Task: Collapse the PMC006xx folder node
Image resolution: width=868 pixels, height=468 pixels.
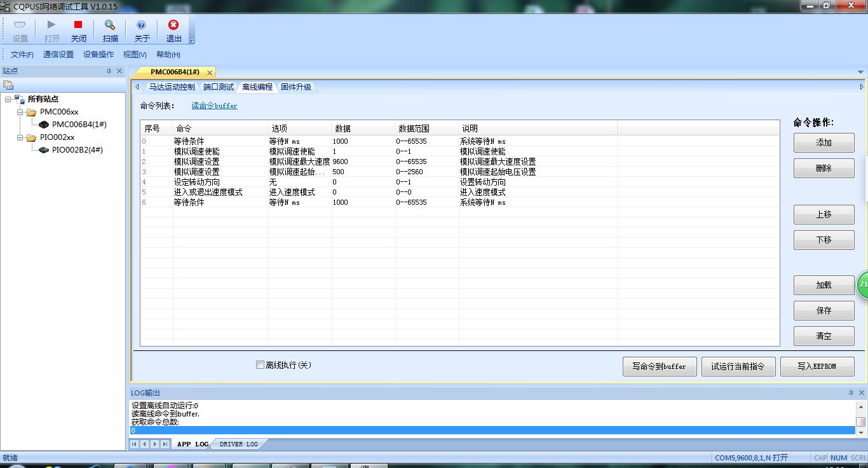Action: tap(20, 112)
